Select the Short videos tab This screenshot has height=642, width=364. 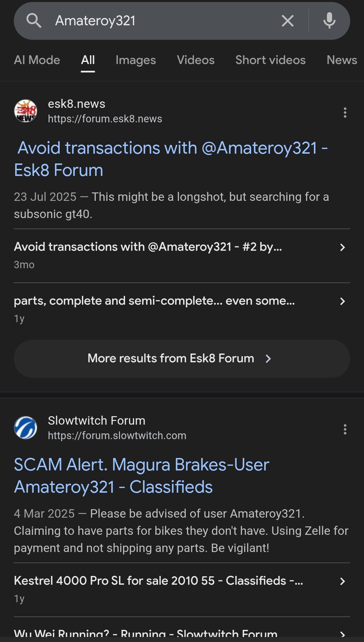pyautogui.click(x=270, y=60)
